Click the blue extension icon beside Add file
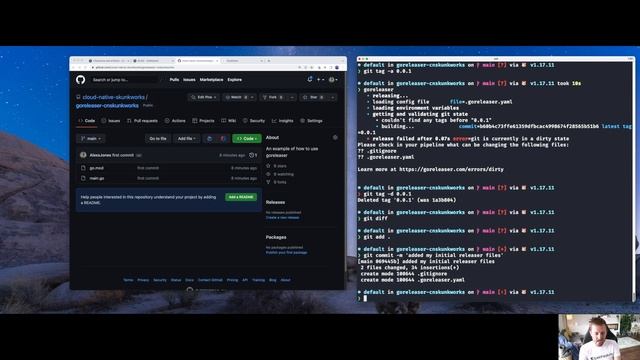This screenshot has height=360, width=640. pos(209,139)
